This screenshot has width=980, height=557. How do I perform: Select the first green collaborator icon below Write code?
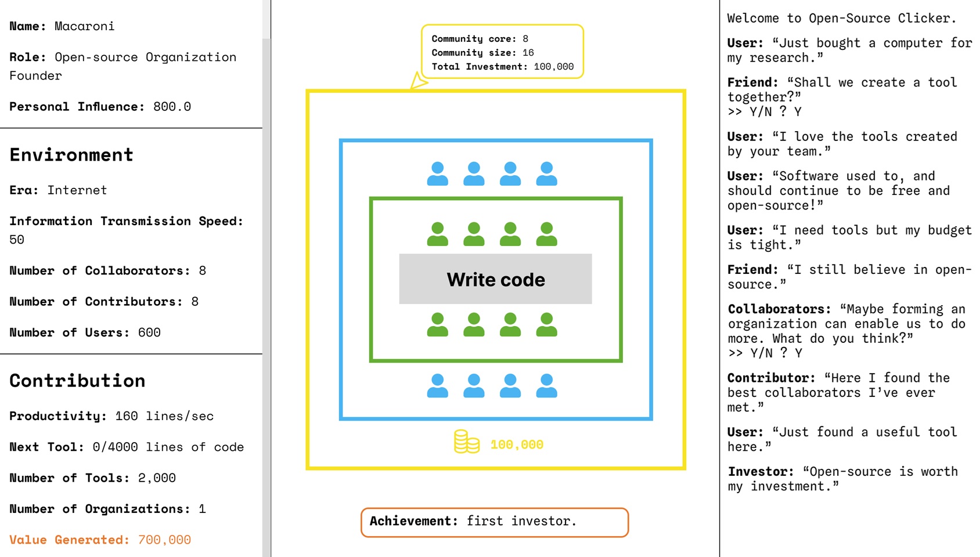click(x=438, y=325)
